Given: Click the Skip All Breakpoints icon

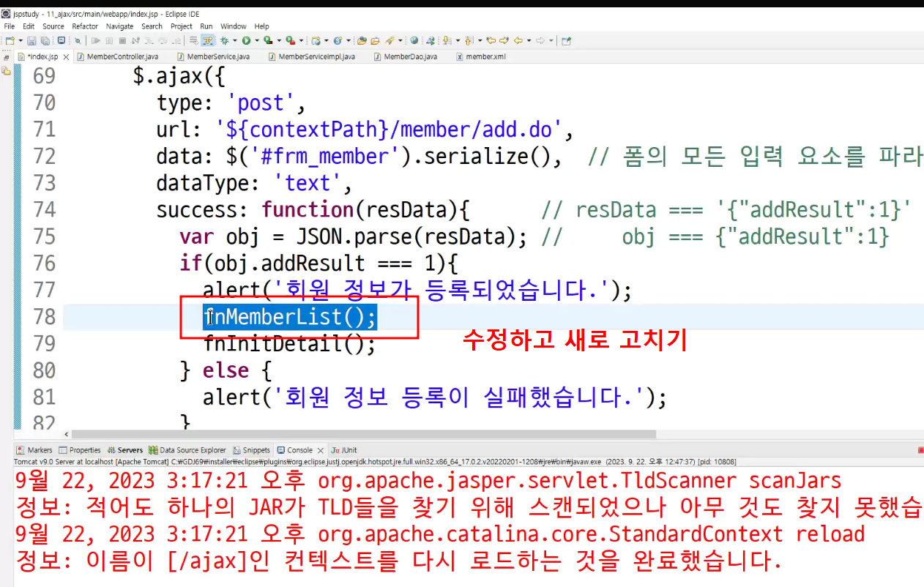Looking at the screenshot, I should [78, 40].
